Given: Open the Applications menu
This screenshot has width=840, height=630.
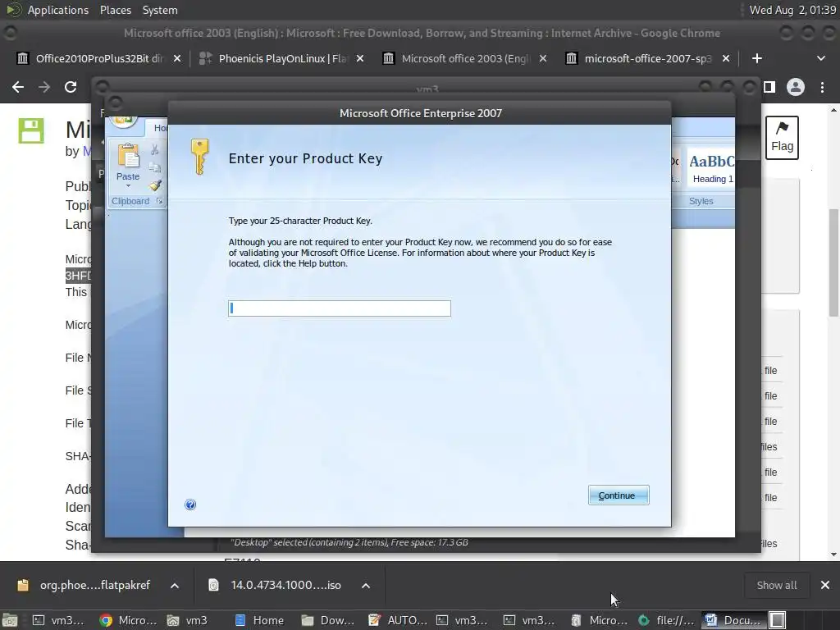Looking at the screenshot, I should point(58,10).
